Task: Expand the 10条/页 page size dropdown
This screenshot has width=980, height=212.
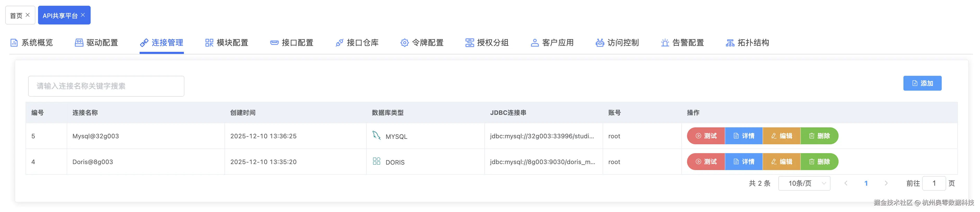Action: click(804, 183)
